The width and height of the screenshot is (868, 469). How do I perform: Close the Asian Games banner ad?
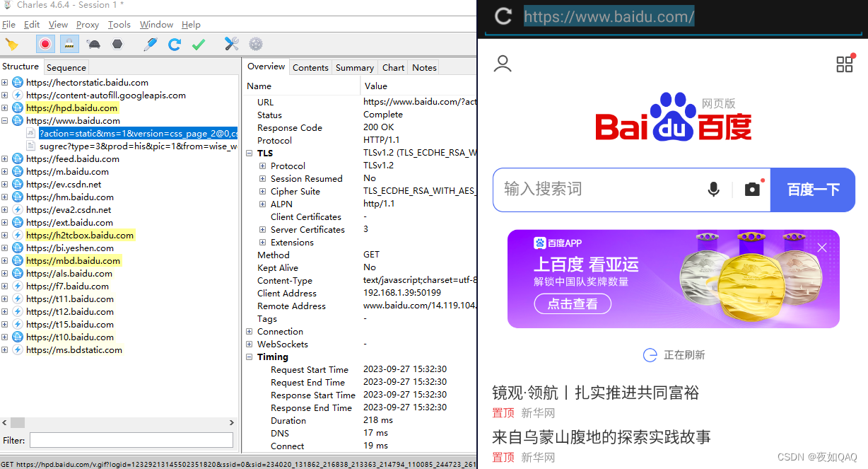(821, 248)
